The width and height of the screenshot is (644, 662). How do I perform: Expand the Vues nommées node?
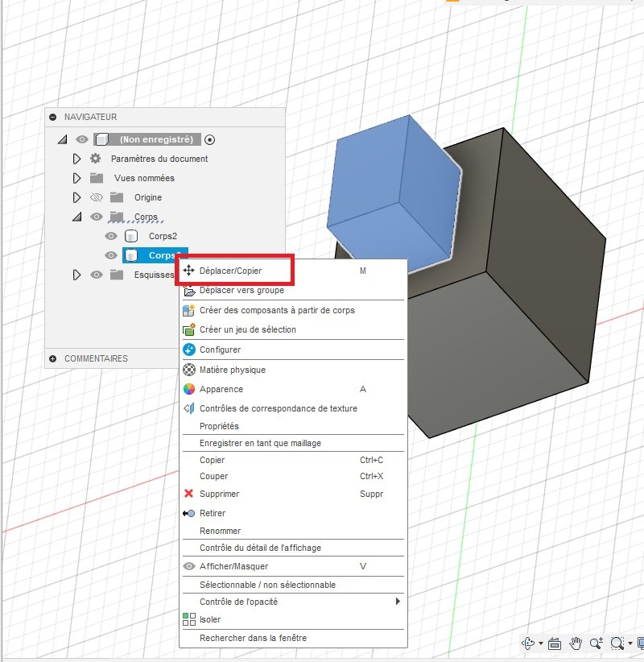point(76,178)
